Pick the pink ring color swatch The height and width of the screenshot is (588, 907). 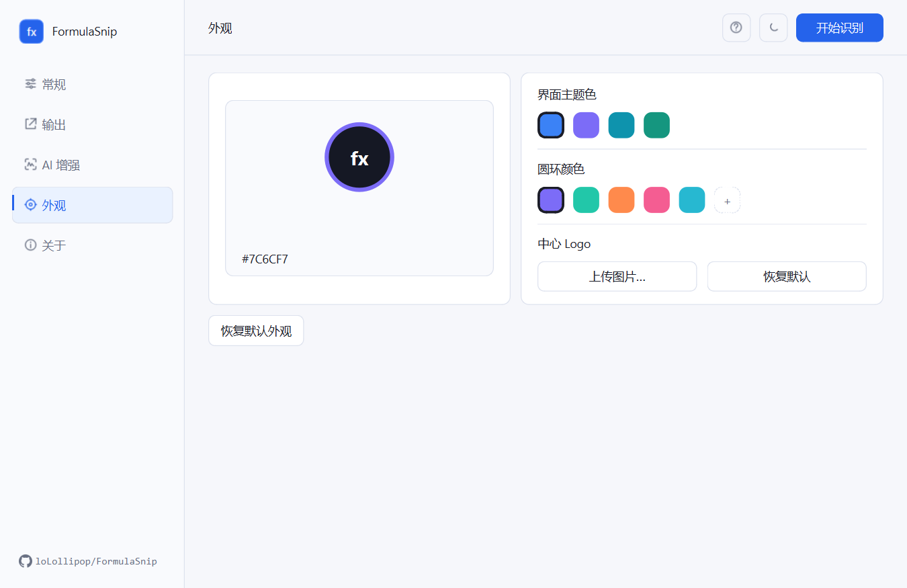point(656,200)
